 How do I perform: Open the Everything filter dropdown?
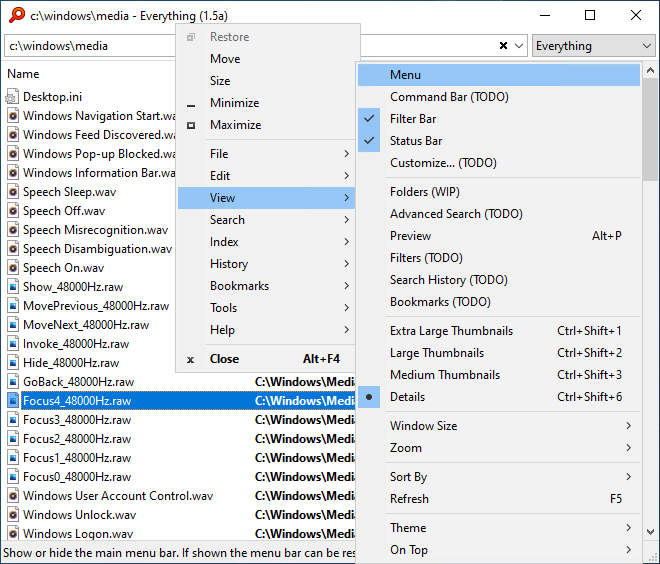point(593,45)
